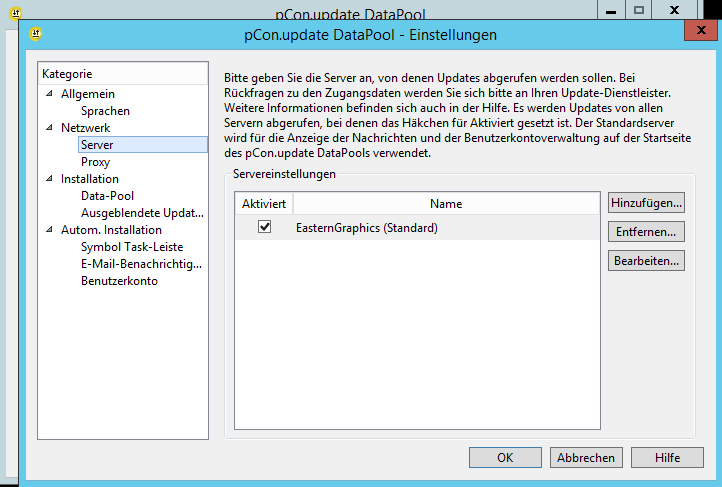Click the pCon.update icon in the background DataPool window
Image resolution: width=722 pixels, height=487 pixels.
coord(16,13)
